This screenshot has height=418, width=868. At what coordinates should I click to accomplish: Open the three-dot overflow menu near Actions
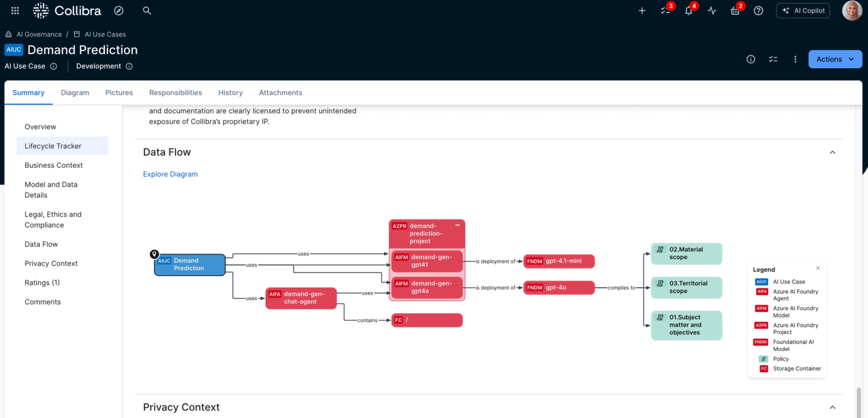click(x=795, y=59)
